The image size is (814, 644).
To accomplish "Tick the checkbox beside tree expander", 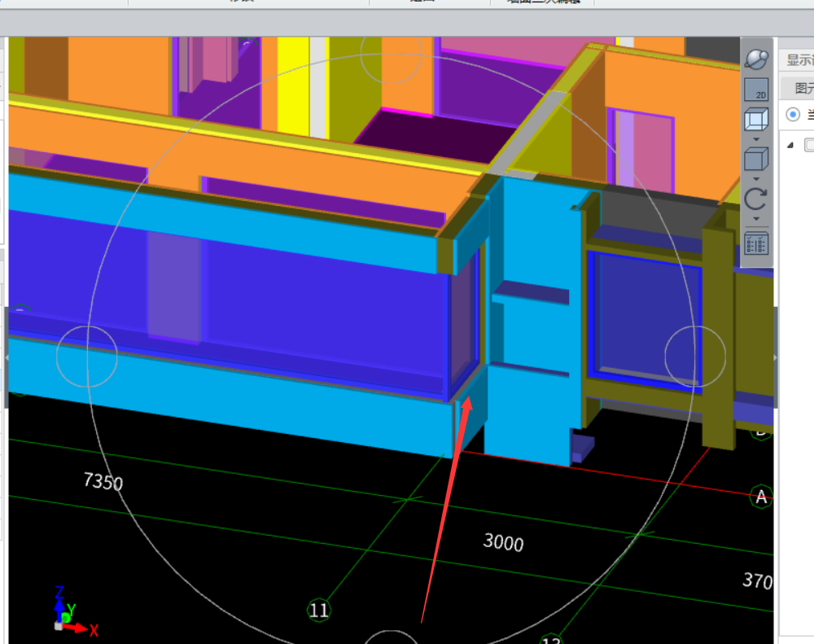I will coord(809,145).
